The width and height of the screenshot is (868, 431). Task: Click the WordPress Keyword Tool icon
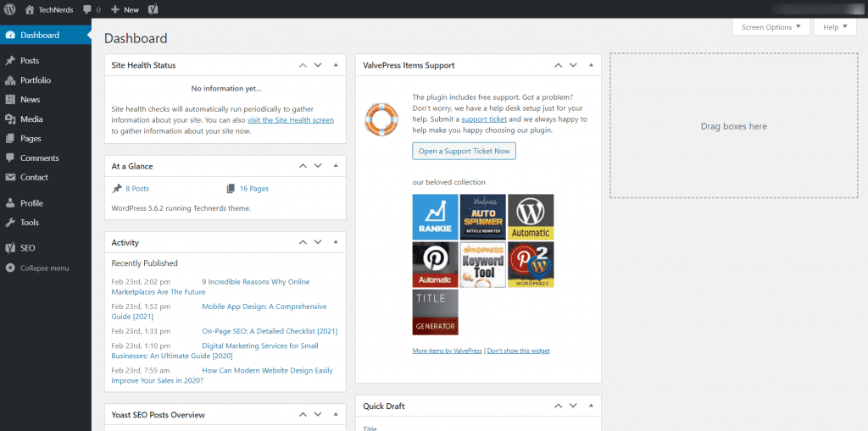click(x=482, y=264)
